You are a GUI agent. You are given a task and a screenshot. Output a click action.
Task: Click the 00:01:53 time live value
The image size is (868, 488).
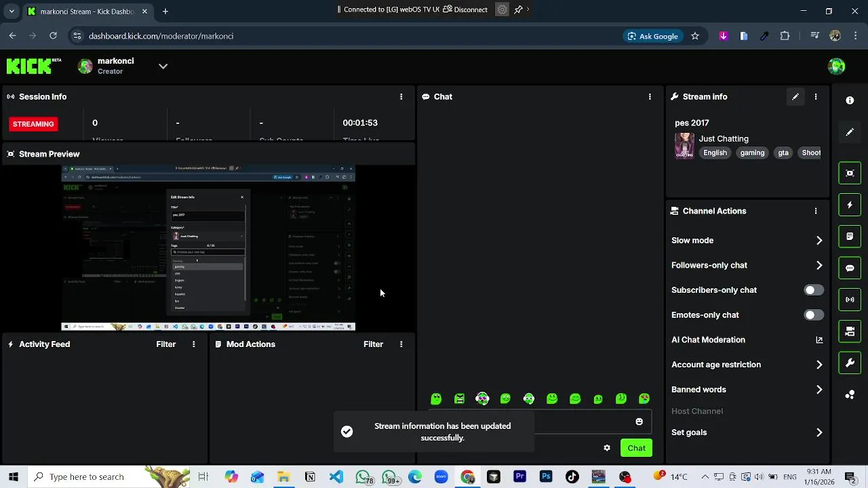pyautogui.click(x=360, y=123)
